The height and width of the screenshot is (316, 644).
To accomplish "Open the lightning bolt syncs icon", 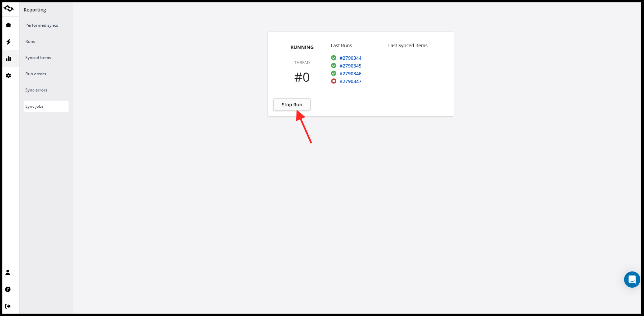I will [x=9, y=42].
